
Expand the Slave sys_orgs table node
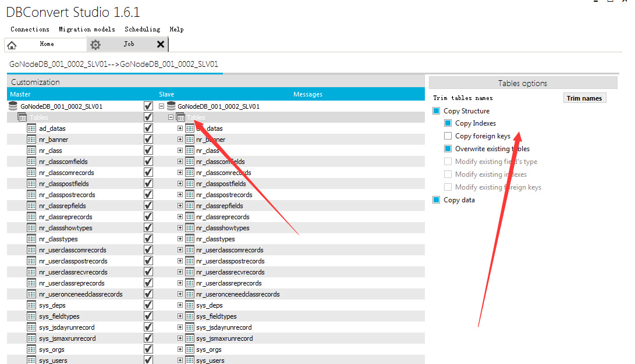[x=180, y=349]
